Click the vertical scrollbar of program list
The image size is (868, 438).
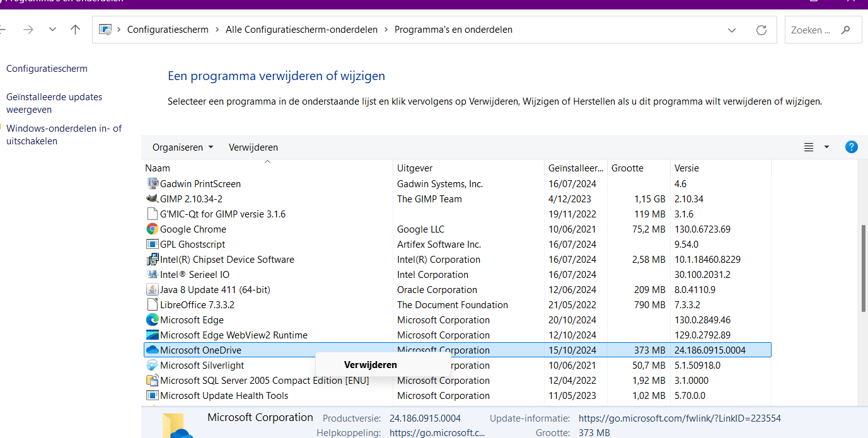(863, 268)
